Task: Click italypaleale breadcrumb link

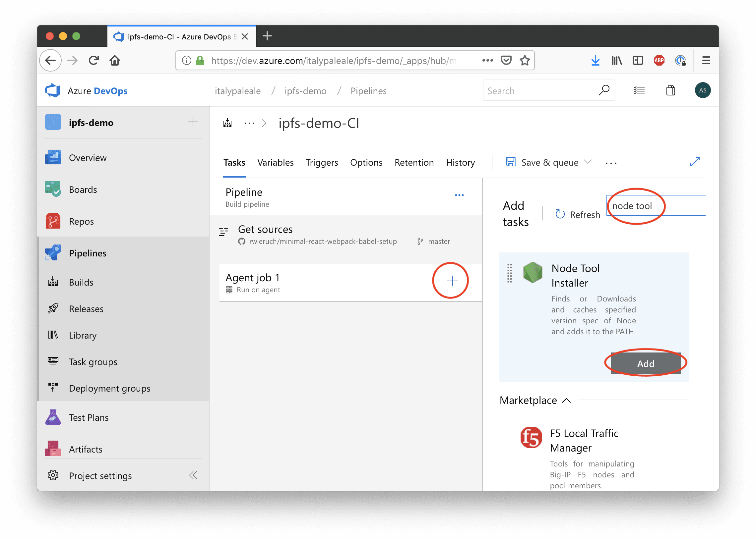Action: tap(238, 91)
